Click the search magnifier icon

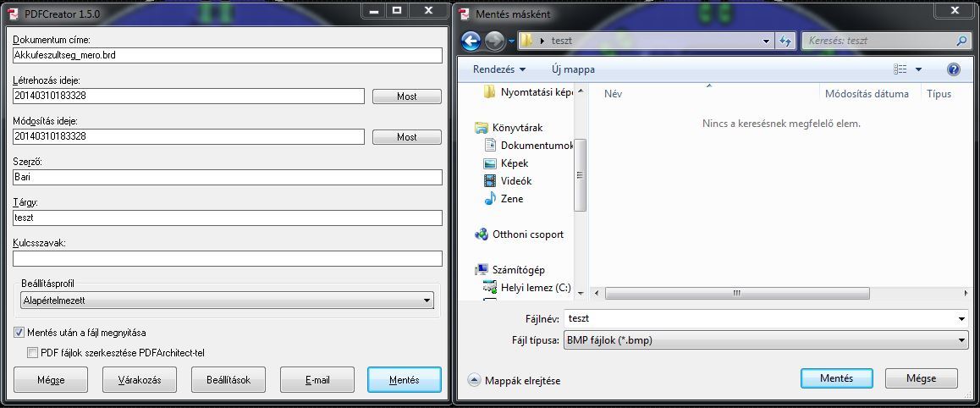tap(961, 41)
